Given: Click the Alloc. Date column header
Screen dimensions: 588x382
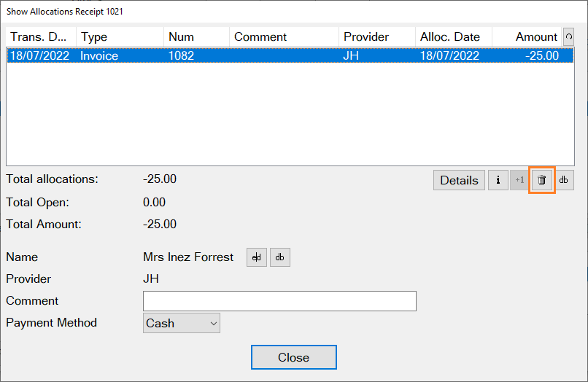Looking at the screenshot, I should coord(453,36).
